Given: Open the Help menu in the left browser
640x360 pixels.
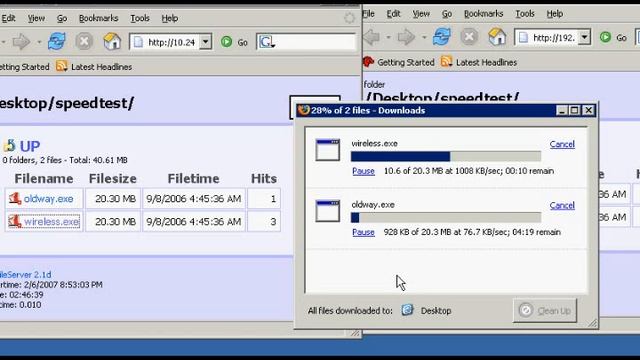Looking at the screenshot, I should [169, 18].
